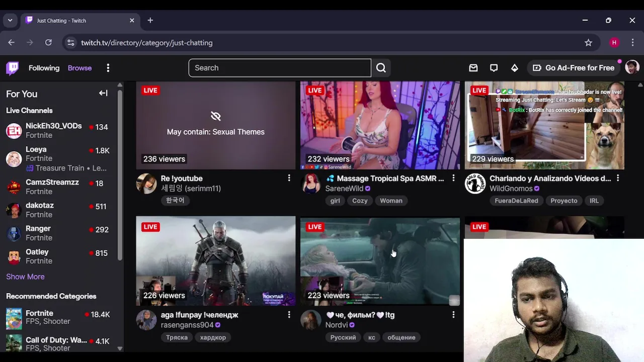Open the rasenganss904 channel avatar

coord(146,320)
